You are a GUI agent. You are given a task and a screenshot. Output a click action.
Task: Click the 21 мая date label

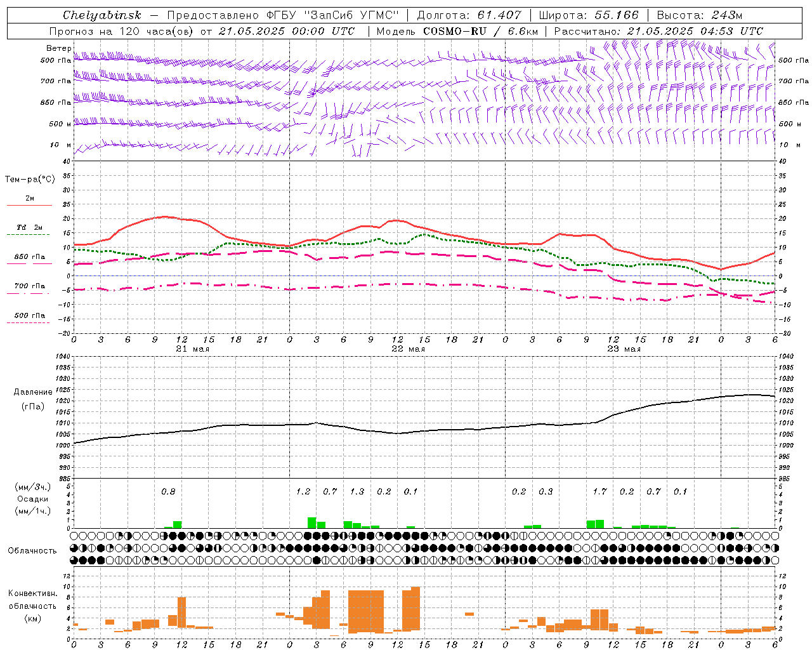tap(192, 349)
